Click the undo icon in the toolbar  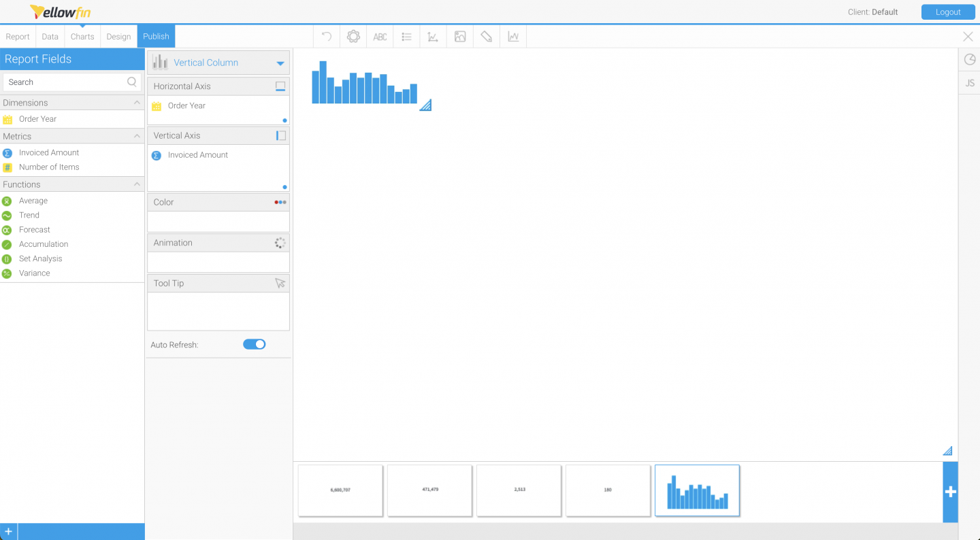326,36
